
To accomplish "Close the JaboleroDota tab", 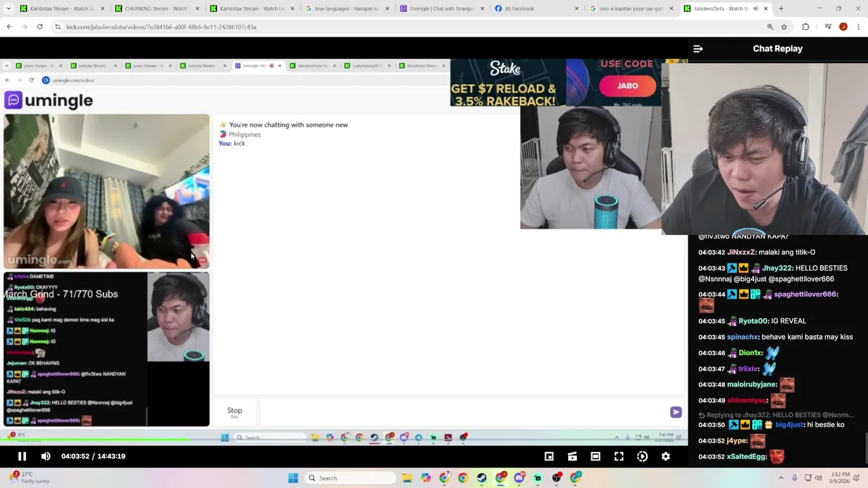I will (766, 9).
